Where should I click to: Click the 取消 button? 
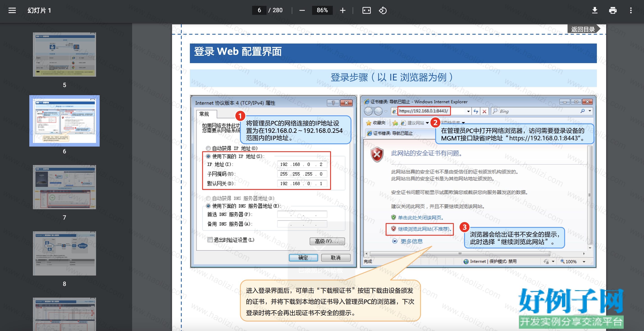pyautogui.click(x=336, y=257)
